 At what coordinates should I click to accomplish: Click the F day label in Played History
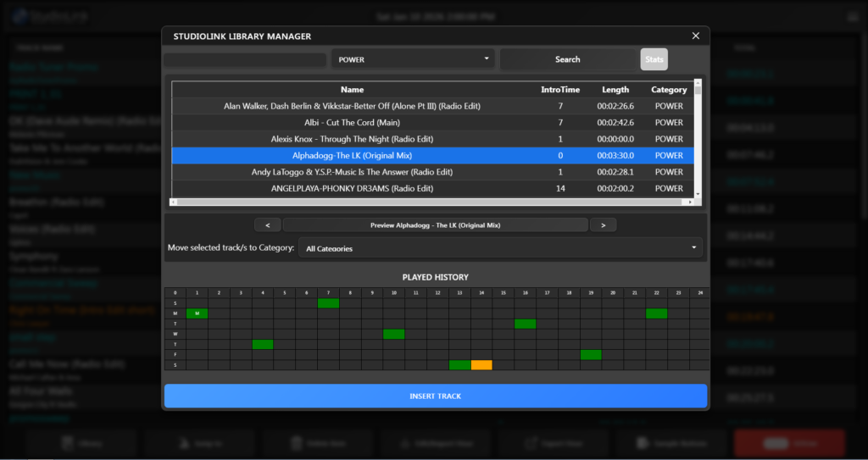point(175,355)
